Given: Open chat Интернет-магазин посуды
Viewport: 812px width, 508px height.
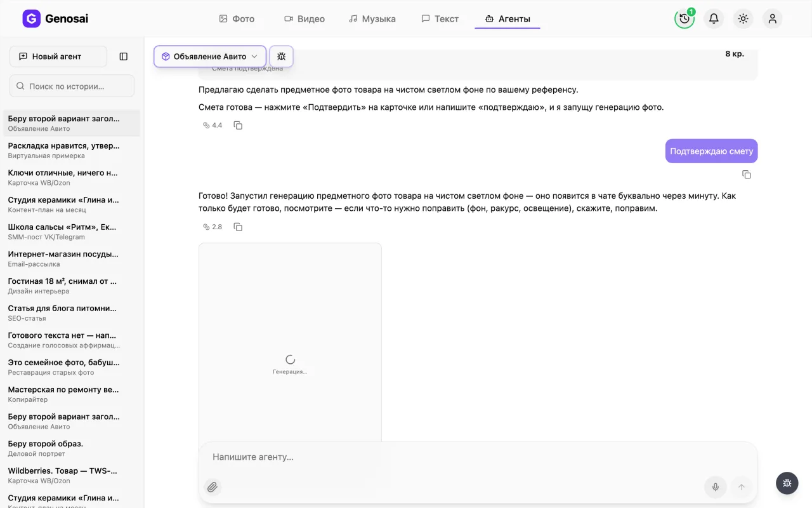Looking at the screenshot, I should (x=72, y=258).
